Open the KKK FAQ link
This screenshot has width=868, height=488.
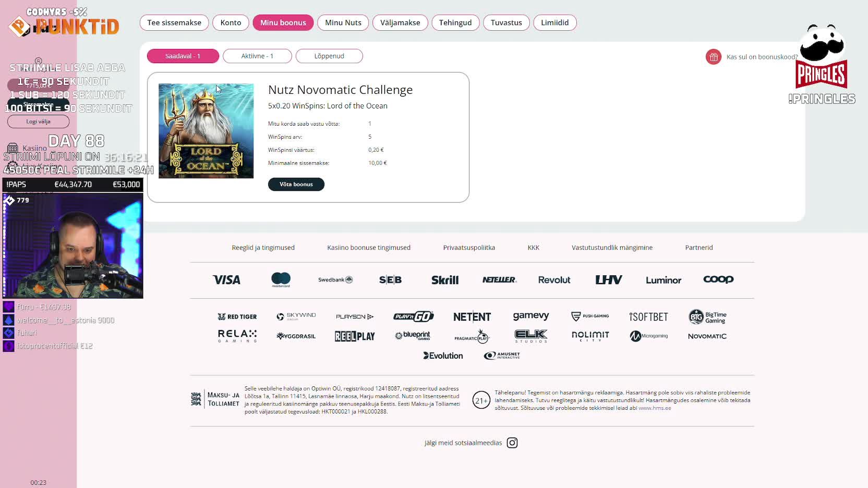pyautogui.click(x=533, y=248)
